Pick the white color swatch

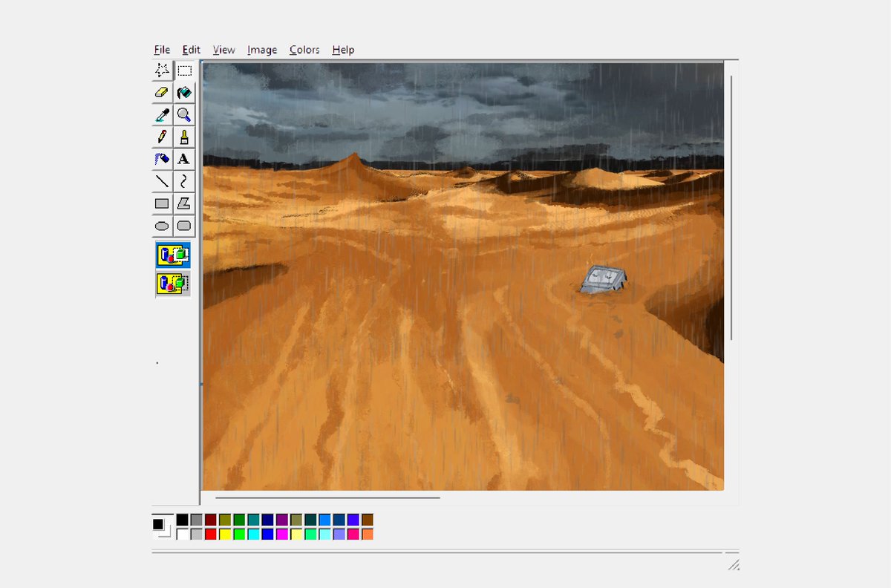(x=182, y=534)
